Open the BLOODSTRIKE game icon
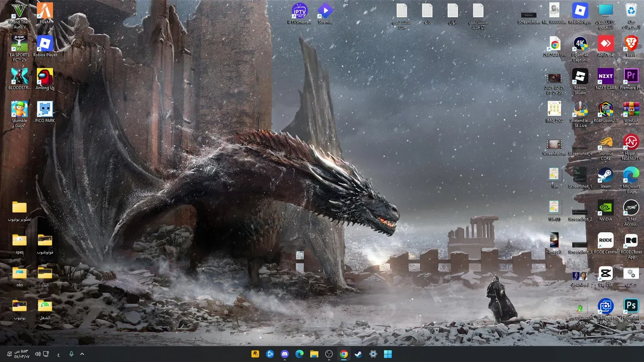This screenshot has height=362, width=644. pos(20,79)
